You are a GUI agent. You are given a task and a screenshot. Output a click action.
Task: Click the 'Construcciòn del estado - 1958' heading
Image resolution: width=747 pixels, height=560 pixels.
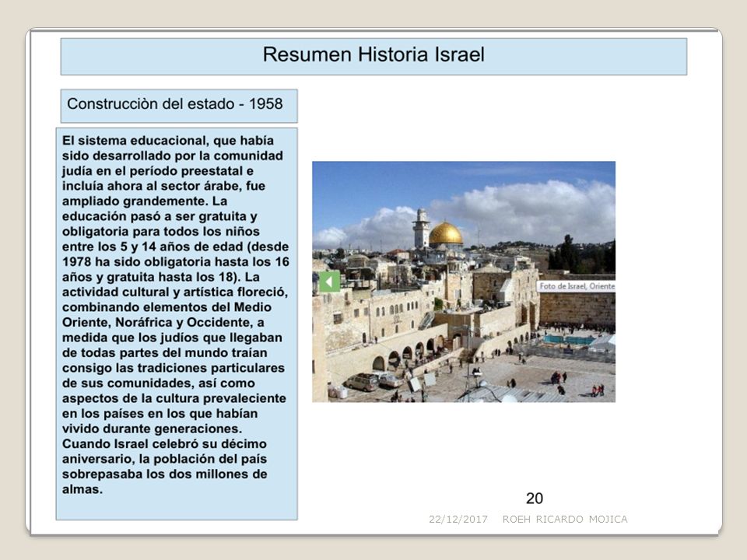pyautogui.click(x=179, y=106)
